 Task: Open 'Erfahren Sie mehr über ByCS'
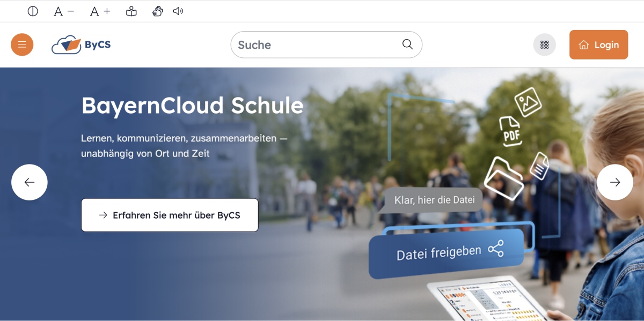[x=170, y=215]
